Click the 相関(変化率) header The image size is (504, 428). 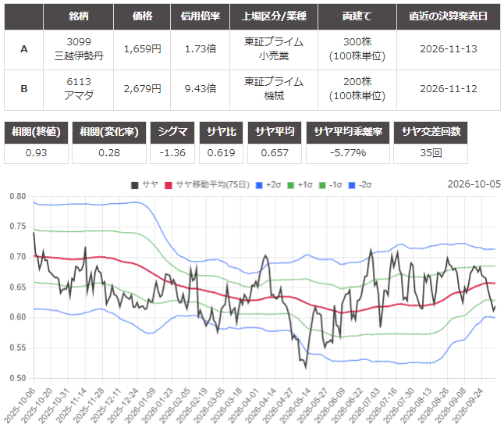pyautogui.click(x=109, y=132)
